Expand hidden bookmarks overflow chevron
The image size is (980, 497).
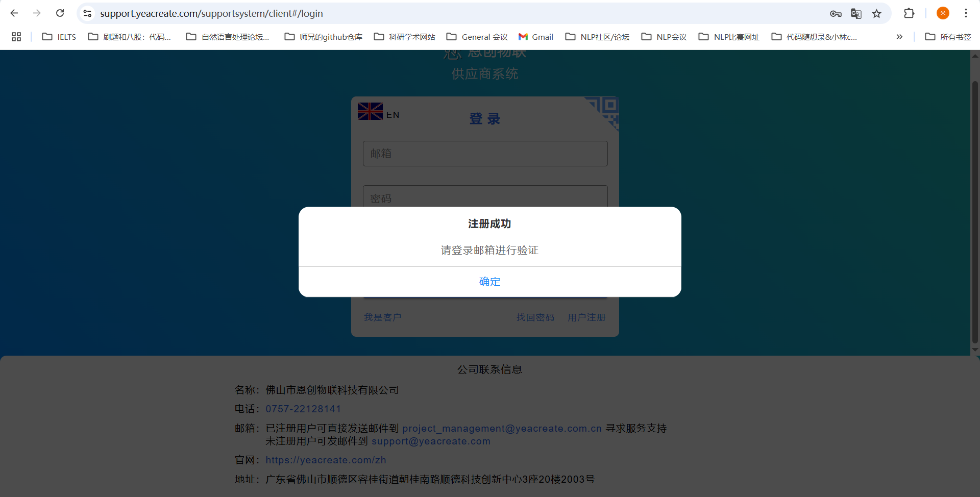coord(899,37)
